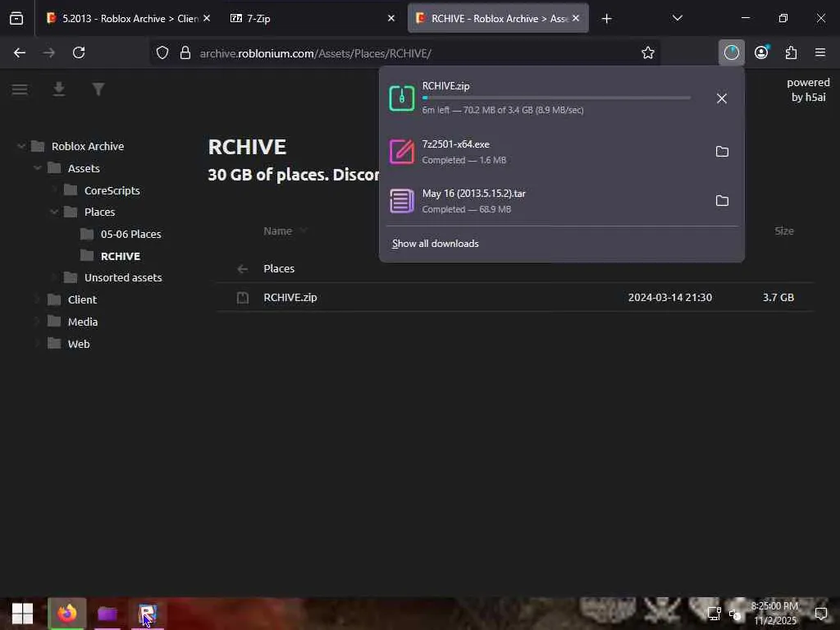
Task: Open the list all tabs dropdown
Action: tap(677, 18)
